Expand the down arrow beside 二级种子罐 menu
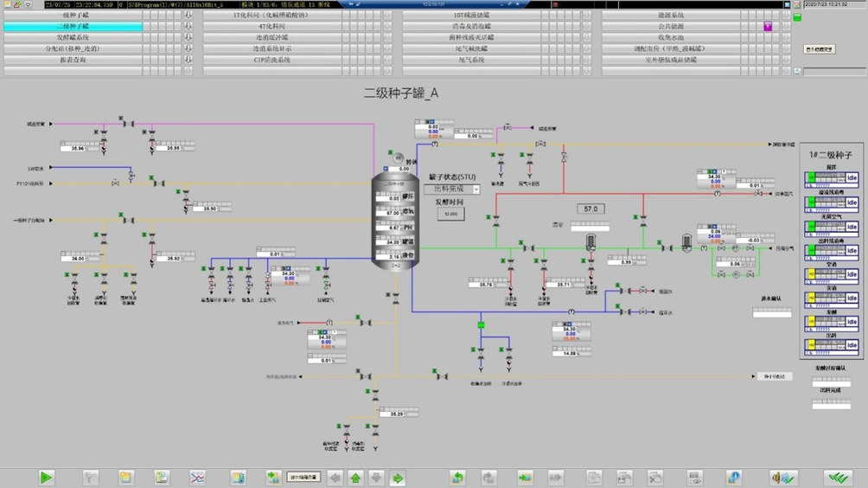The image size is (868, 488). point(188,27)
